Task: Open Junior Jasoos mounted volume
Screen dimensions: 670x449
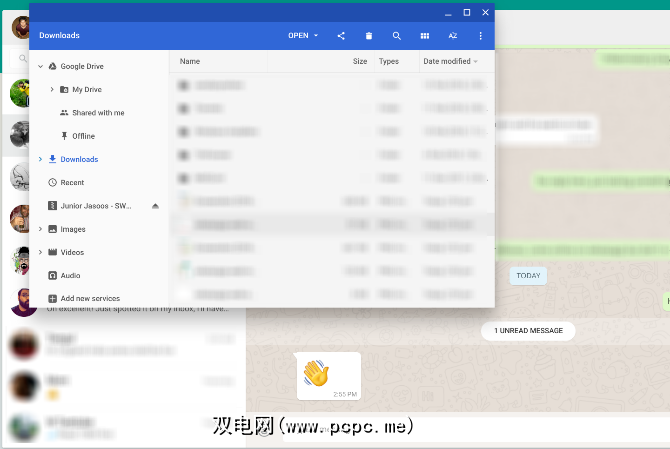Action: pyautogui.click(x=96, y=206)
